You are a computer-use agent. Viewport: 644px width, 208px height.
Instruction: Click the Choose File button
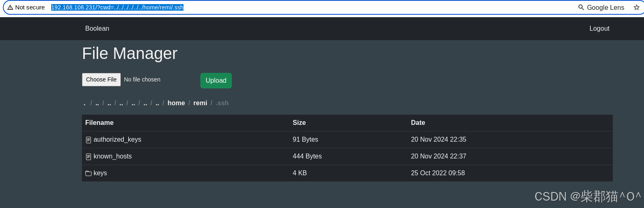pos(101,79)
